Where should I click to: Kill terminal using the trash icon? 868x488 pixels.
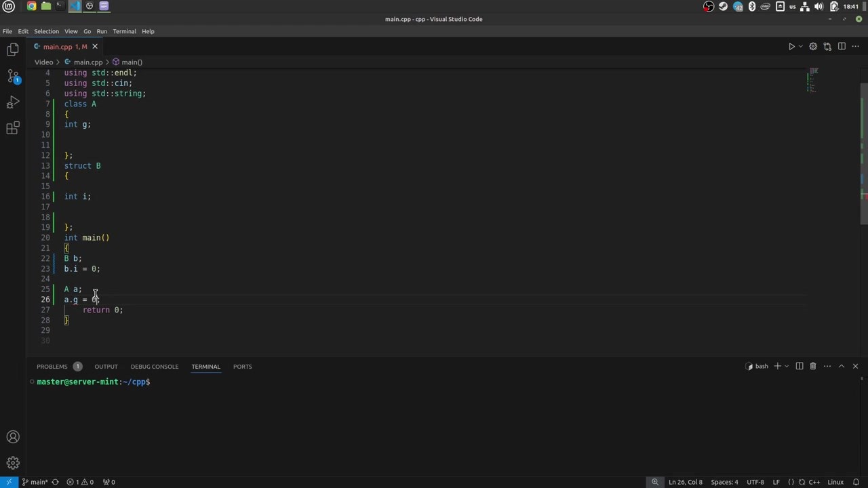pos(812,367)
